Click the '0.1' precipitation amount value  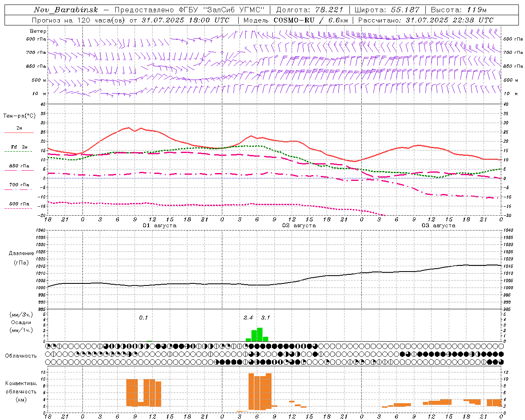(143, 318)
